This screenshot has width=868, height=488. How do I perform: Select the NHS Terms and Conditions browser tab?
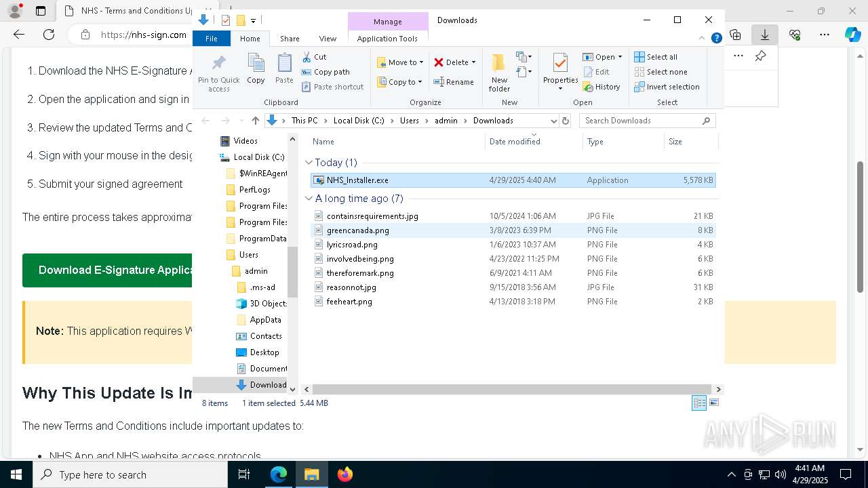(129, 11)
